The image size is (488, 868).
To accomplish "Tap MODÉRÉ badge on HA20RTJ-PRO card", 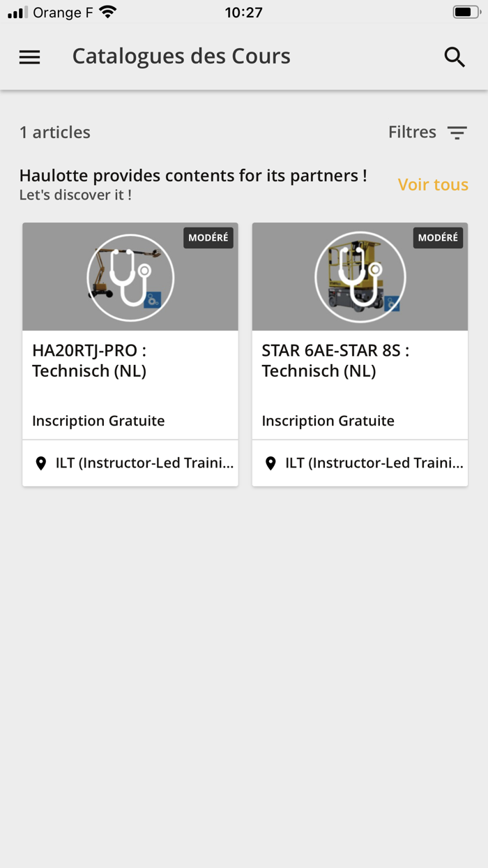I will pos(208,238).
